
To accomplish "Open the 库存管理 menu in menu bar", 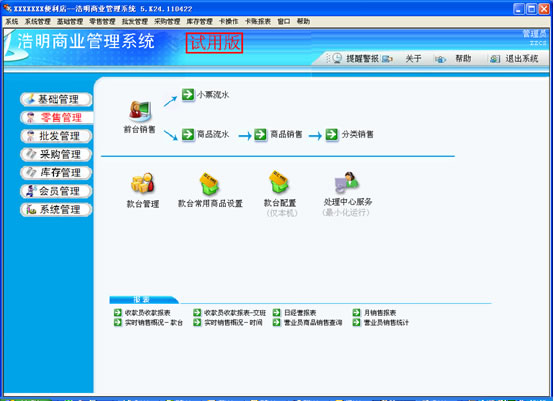I will [200, 21].
